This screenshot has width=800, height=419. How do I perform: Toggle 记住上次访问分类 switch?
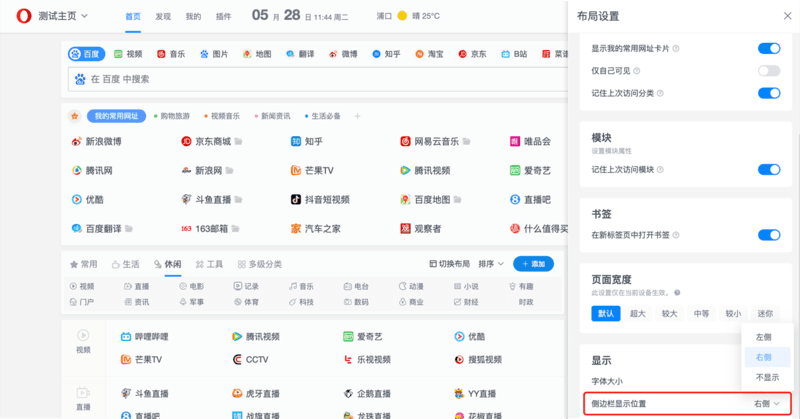769,93
